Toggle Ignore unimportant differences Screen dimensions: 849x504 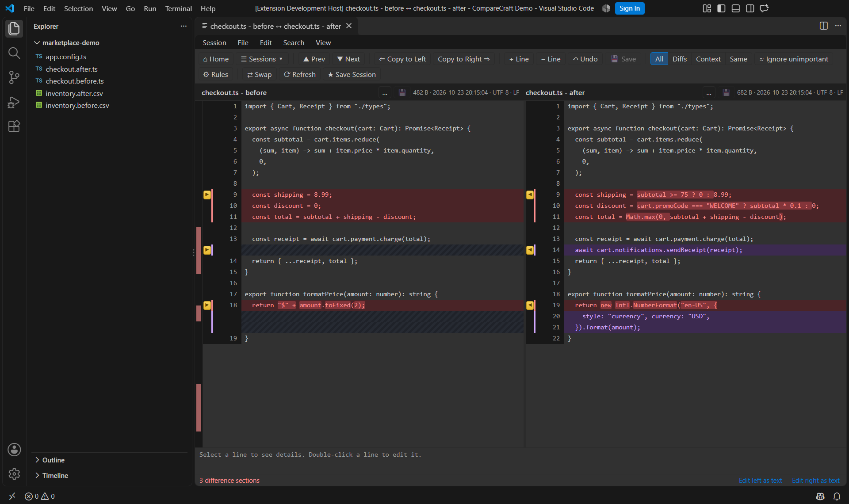point(794,59)
